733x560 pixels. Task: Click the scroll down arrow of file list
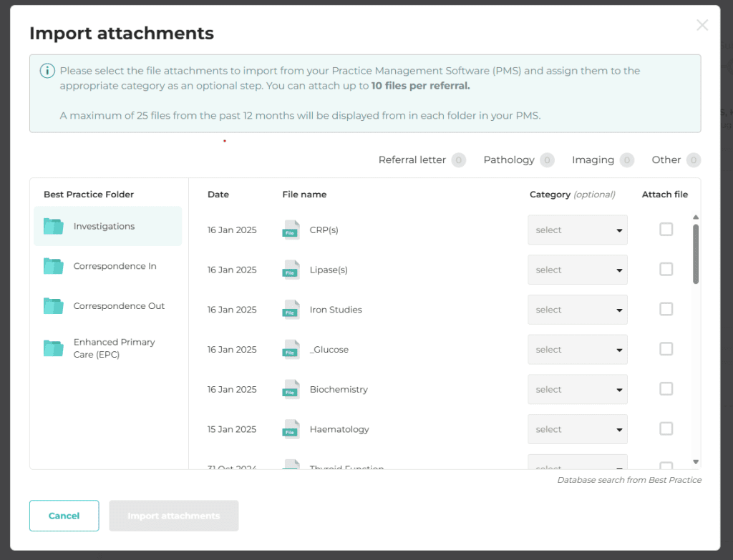(696, 462)
